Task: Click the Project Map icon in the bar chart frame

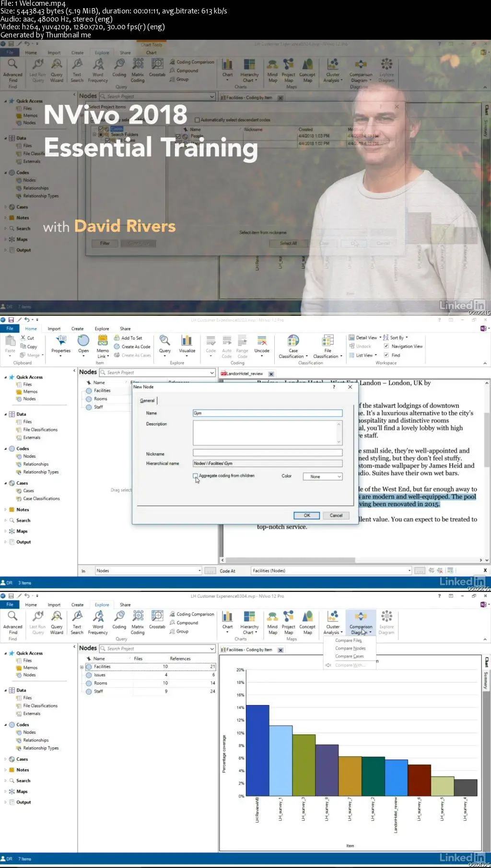Action: [x=289, y=616]
